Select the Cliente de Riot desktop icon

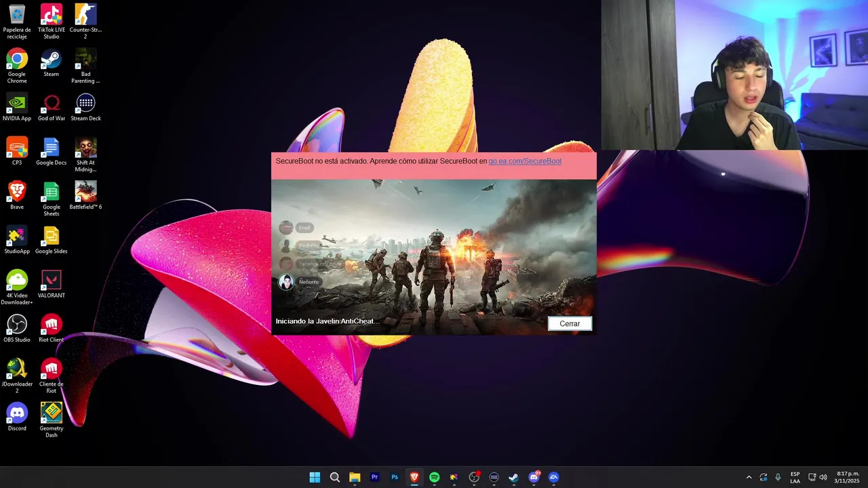52,375
